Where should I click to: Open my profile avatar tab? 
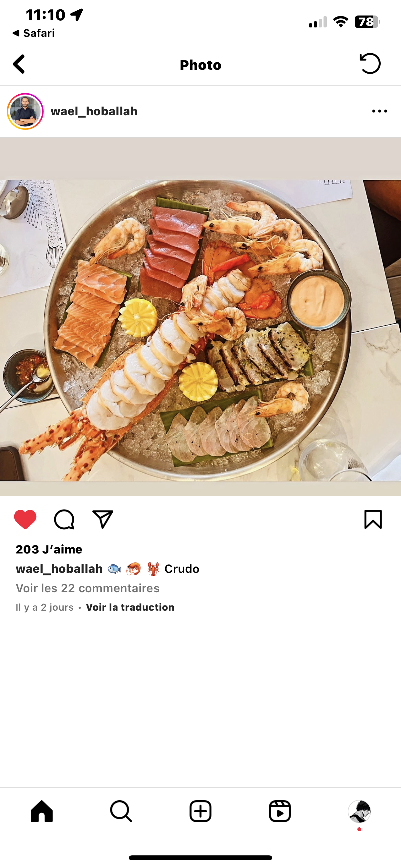point(359,811)
